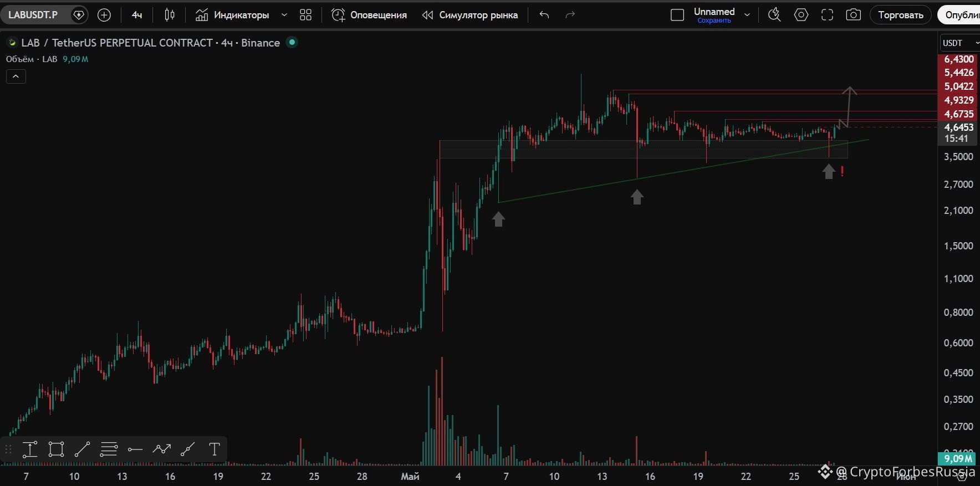Select the text annotation tool

(x=215, y=449)
